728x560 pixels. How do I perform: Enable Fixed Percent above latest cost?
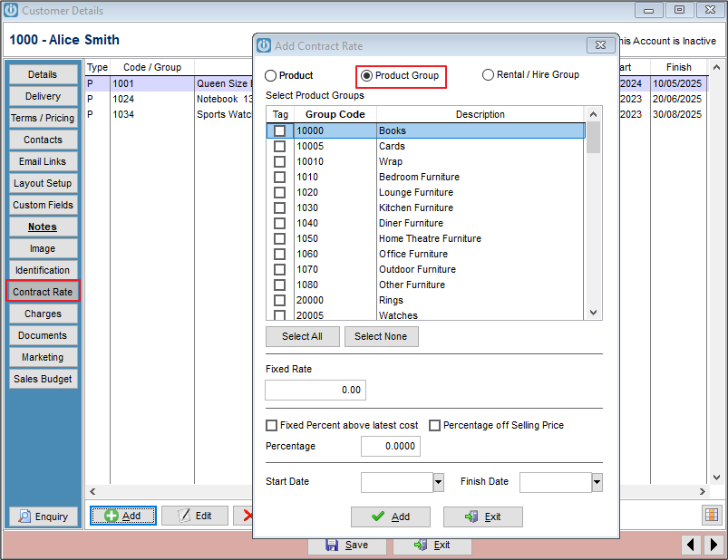coord(271,426)
